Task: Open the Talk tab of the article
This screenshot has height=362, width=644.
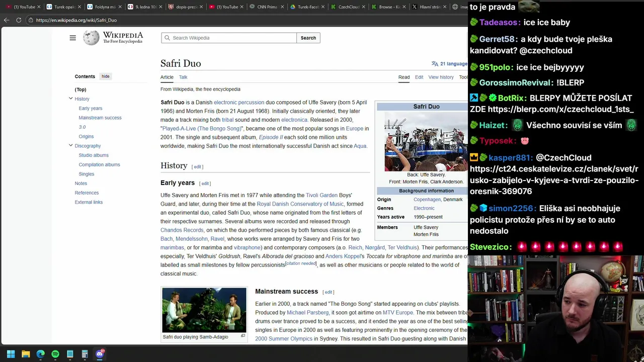Action: click(183, 77)
